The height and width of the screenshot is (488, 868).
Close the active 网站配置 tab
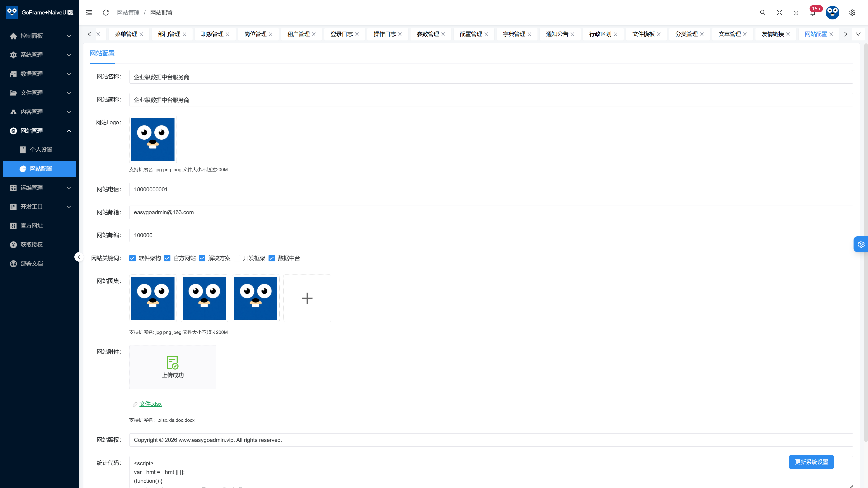(x=831, y=34)
